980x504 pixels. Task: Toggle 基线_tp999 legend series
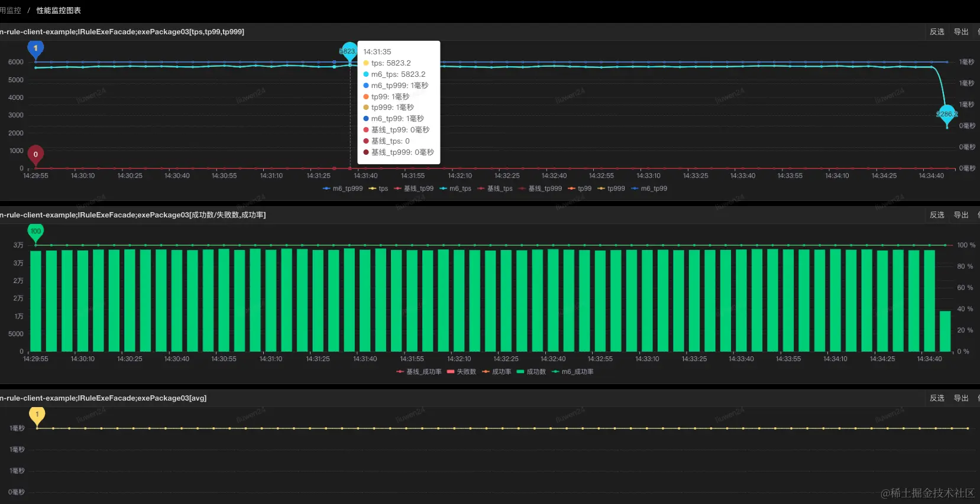click(x=540, y=188)
